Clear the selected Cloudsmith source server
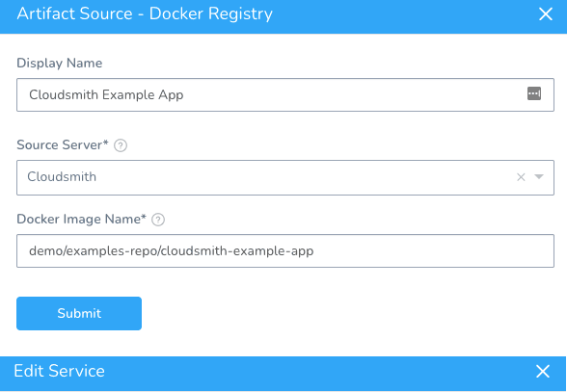The height and width of the screenshot is (392, 567). tap(521, 177)
